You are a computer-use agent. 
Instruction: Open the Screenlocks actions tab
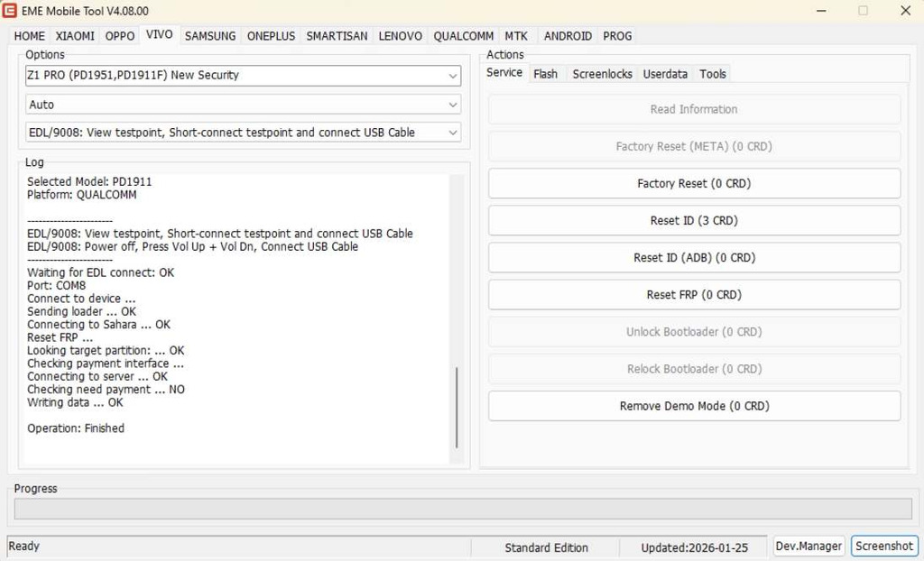click(x=602, y=74)
